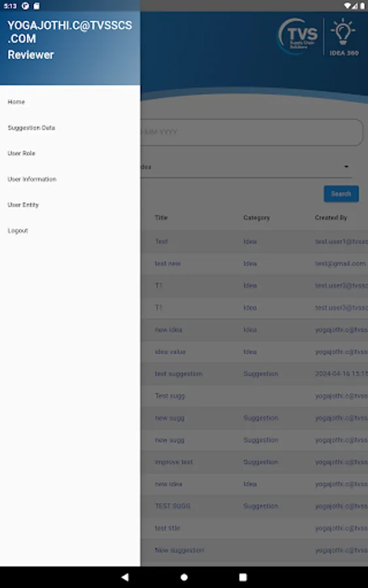Tap the SD card status bar icon
This screenshot has width=368, height=588.
(37, 6)
